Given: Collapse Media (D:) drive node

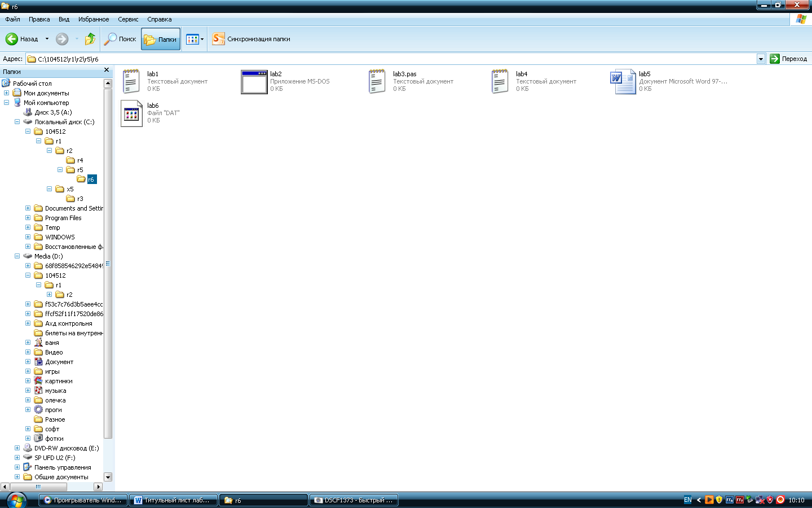Looking at the screenshot, I should (17, 256).
